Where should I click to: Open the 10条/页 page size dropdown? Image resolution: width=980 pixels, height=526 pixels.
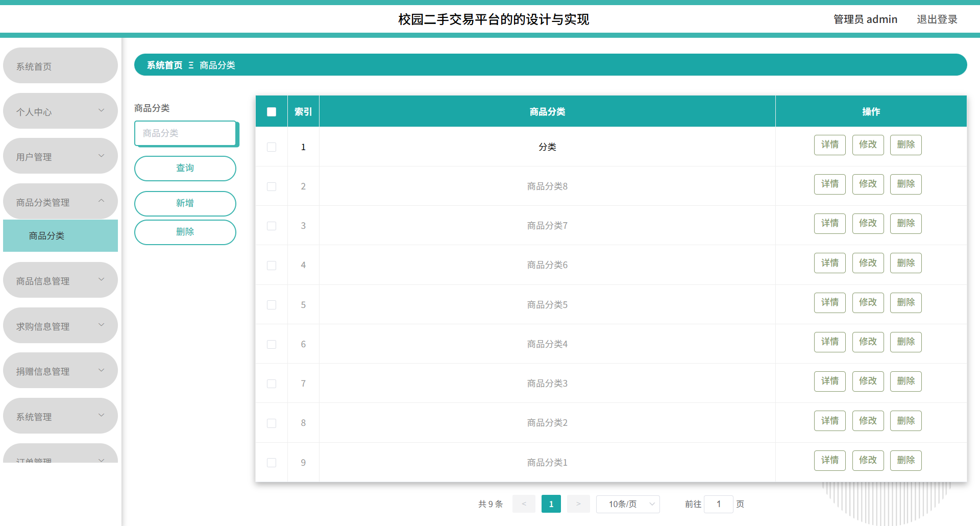(628, 504)
